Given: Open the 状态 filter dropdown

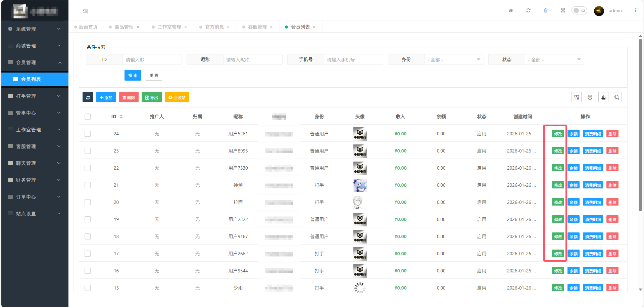Looking at the screenshot, I should point(554,59).
